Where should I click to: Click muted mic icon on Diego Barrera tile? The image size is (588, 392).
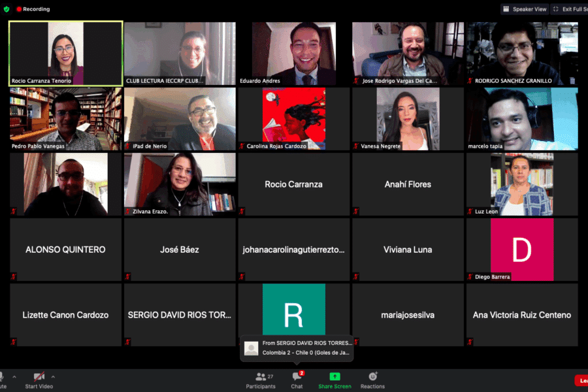coord(470,277)
